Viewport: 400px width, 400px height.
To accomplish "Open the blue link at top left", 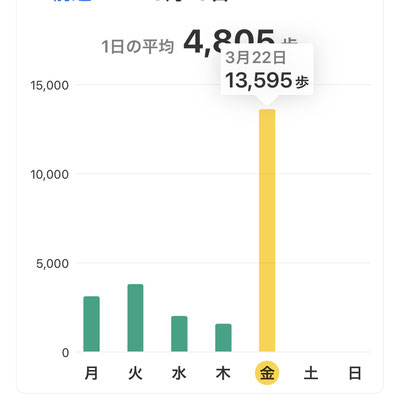I will pos(72,1).
